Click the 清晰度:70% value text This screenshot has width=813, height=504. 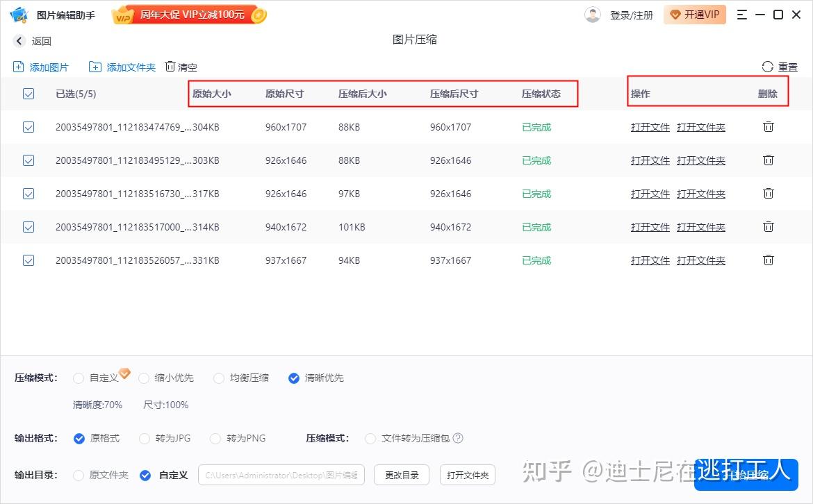tap(97, 405)
